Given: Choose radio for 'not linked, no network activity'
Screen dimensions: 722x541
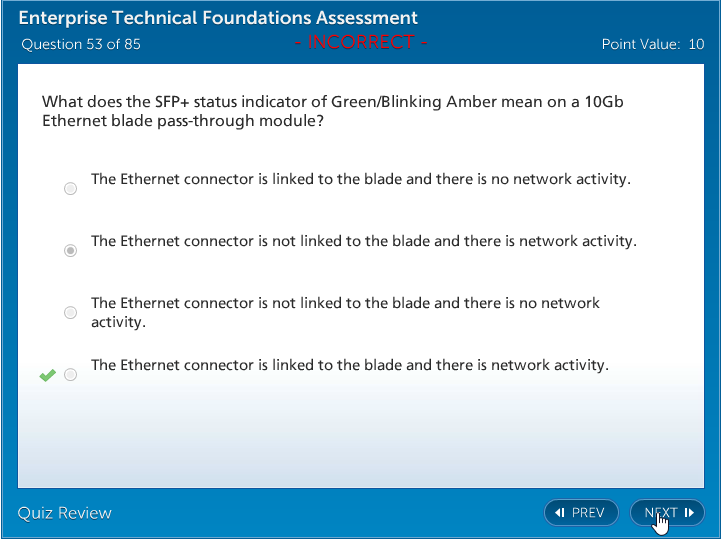Looking at the screenshot, I should click(x=70, y=313).
